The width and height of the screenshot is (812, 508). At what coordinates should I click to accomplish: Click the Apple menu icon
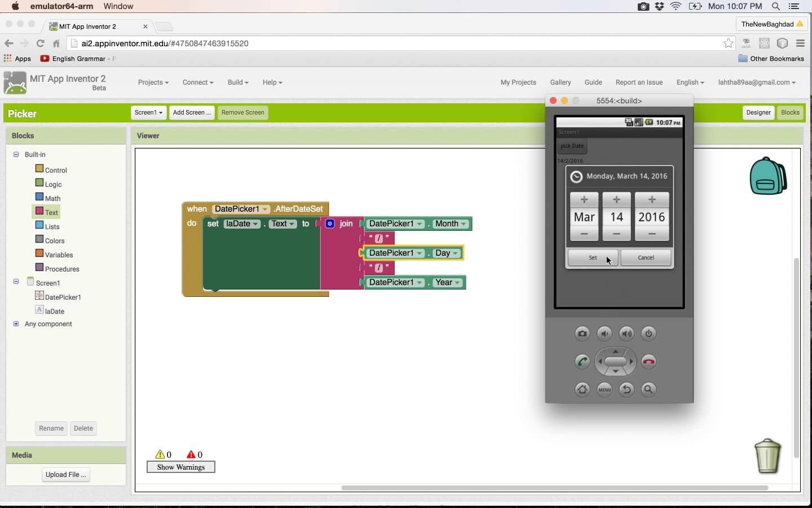(x=15, y=6)
